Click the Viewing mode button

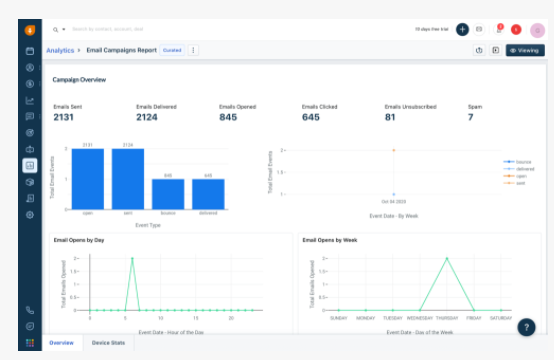click(x=525, y=50)
